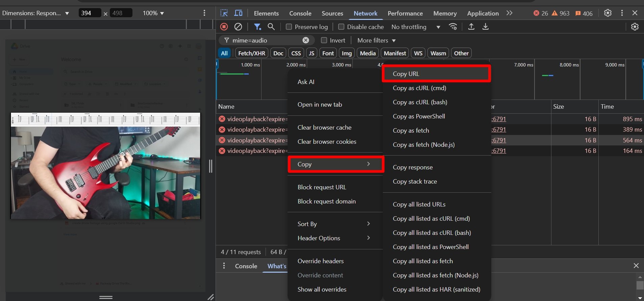Open the No throttling dropdown

(x=416, y=27)
